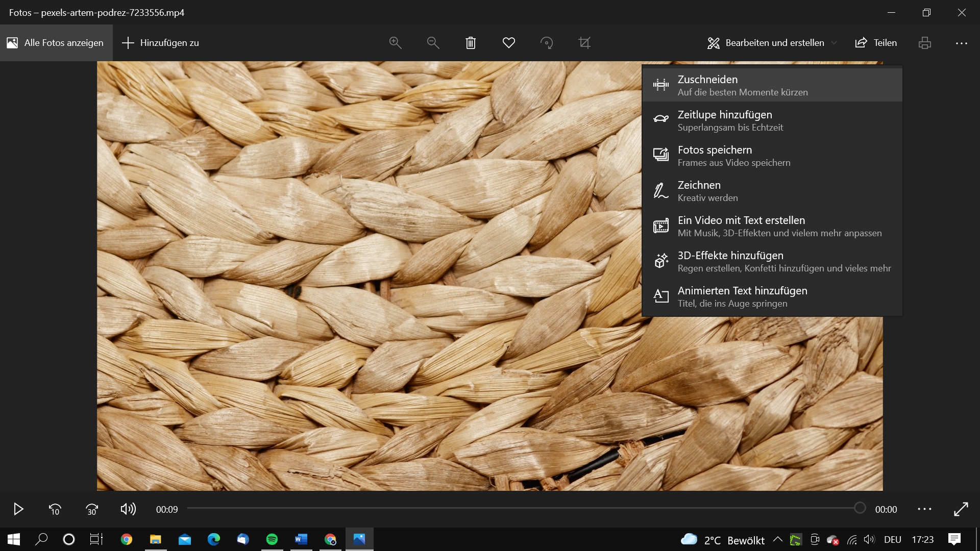Expand hidden icons in the system tray
This screenshot has width=980, height=551.
point(778,539)
